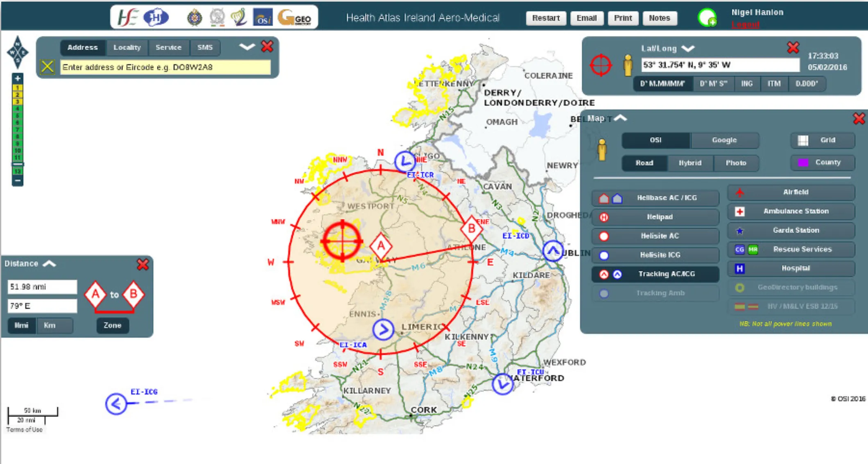Click the Restart button
The width and height of the screenshot is (868, 464).
546,18
